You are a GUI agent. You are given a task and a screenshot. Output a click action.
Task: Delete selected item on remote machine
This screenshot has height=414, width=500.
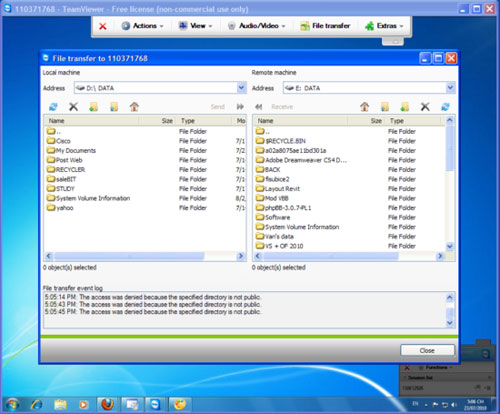[425, 107]
